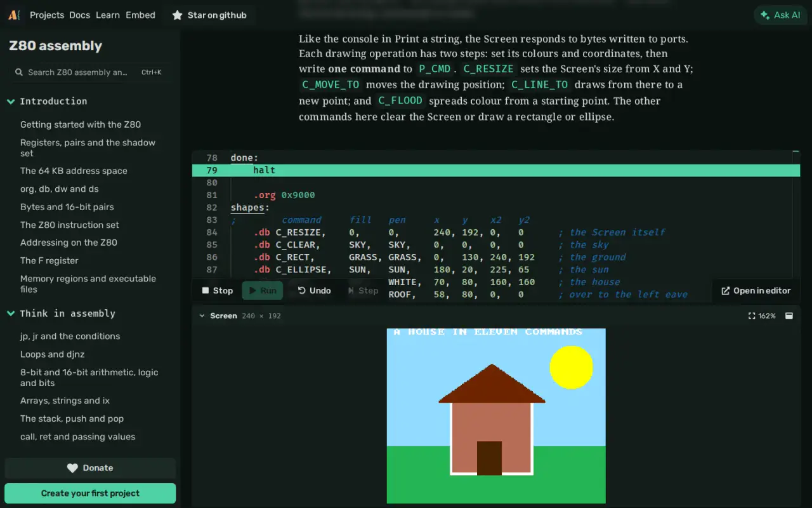This screenshot has height=508, width=812.
Task: Click the Run button
Action: pos(263,290)
